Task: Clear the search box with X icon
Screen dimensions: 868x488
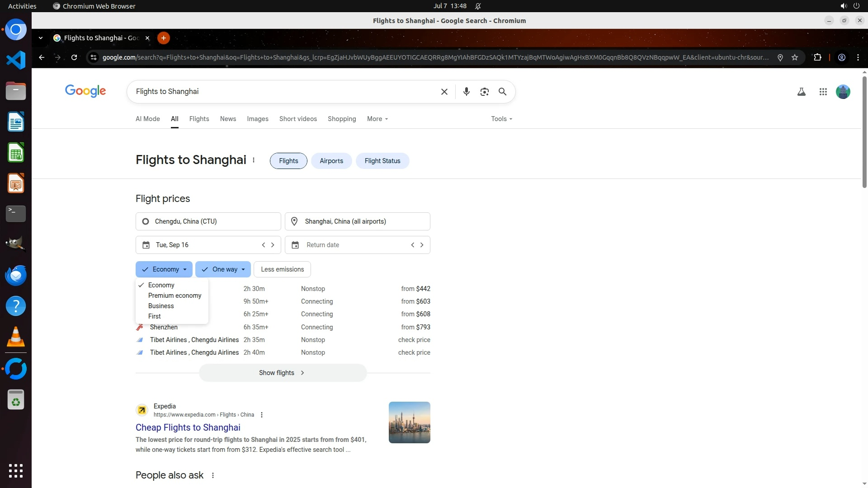Action: (444, 92)
